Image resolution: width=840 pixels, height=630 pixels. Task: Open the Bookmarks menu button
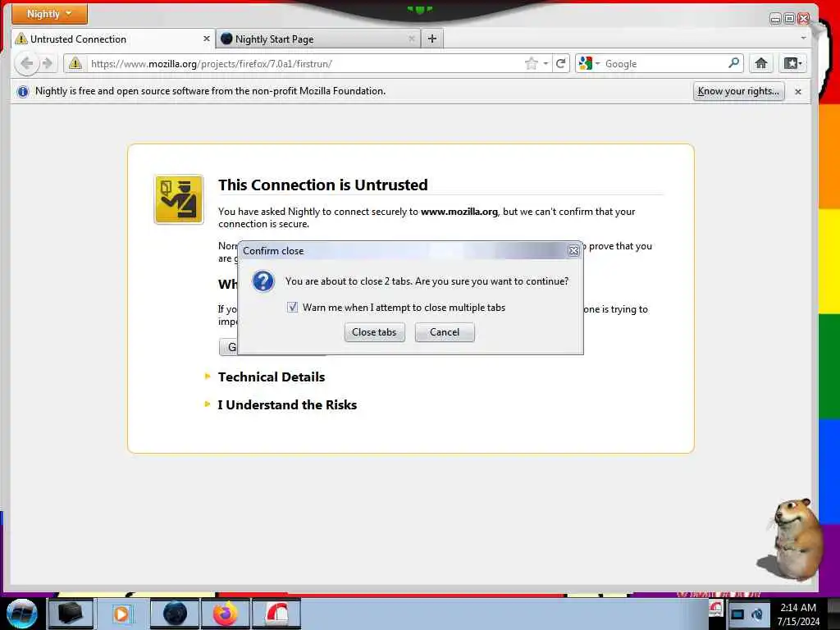coord(793,64)
